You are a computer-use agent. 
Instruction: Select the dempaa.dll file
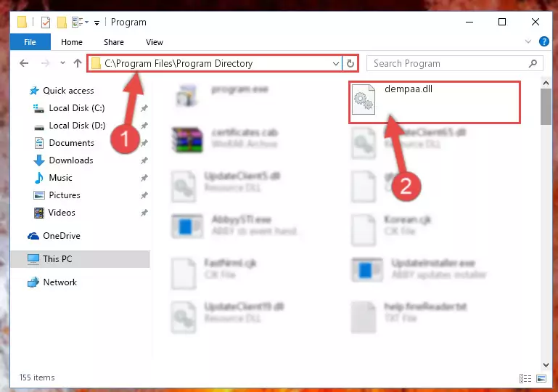(434, 102)
